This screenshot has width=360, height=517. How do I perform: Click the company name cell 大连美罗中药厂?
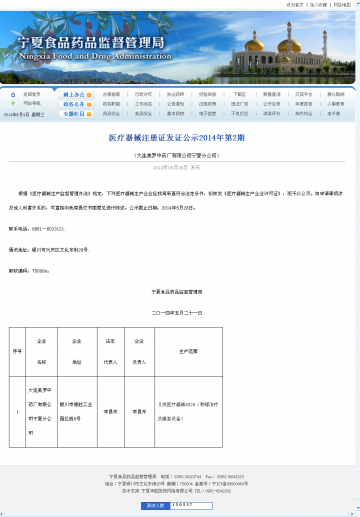click(41, 412)
